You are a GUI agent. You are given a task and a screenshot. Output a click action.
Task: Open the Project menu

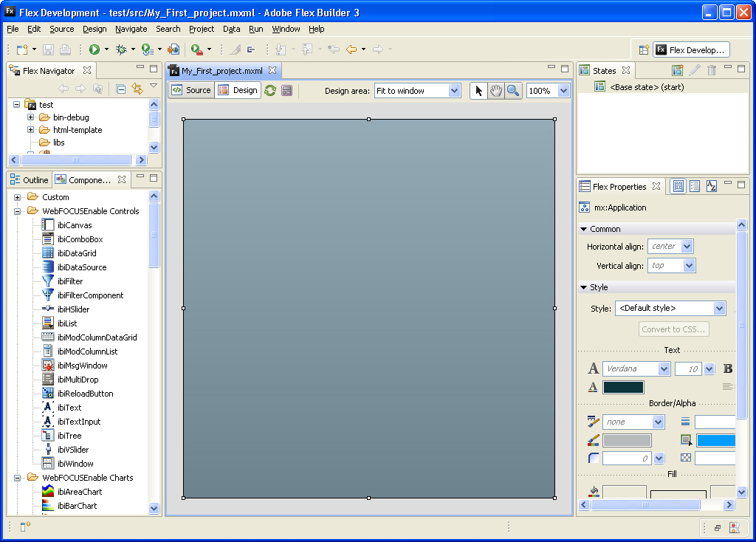point(202,29)
